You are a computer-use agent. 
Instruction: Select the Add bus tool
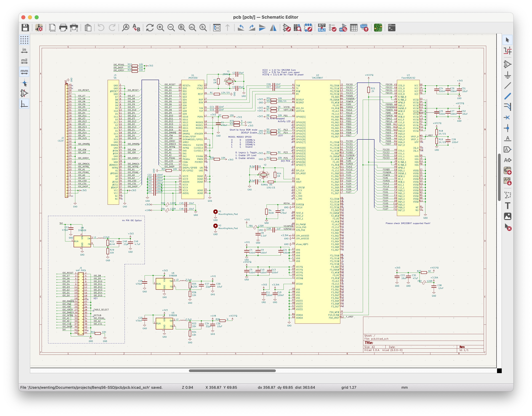(x=507, y=96)
